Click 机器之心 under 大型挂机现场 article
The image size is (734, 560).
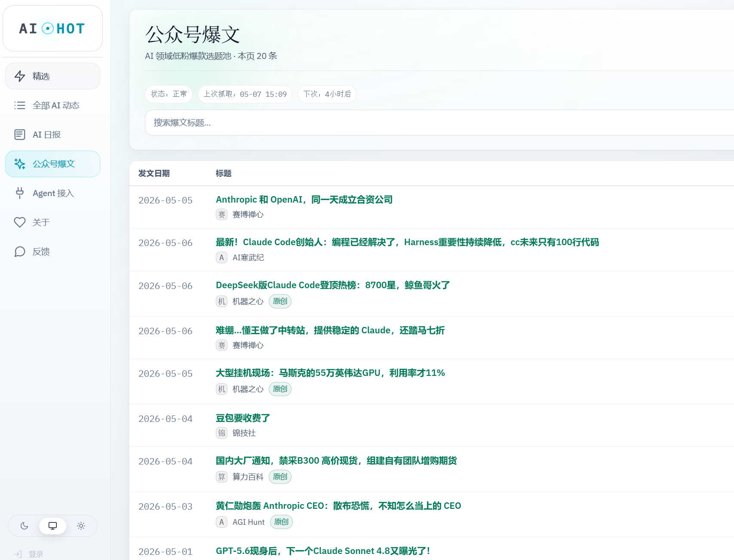pyautogui.click(x=248, y=389)
